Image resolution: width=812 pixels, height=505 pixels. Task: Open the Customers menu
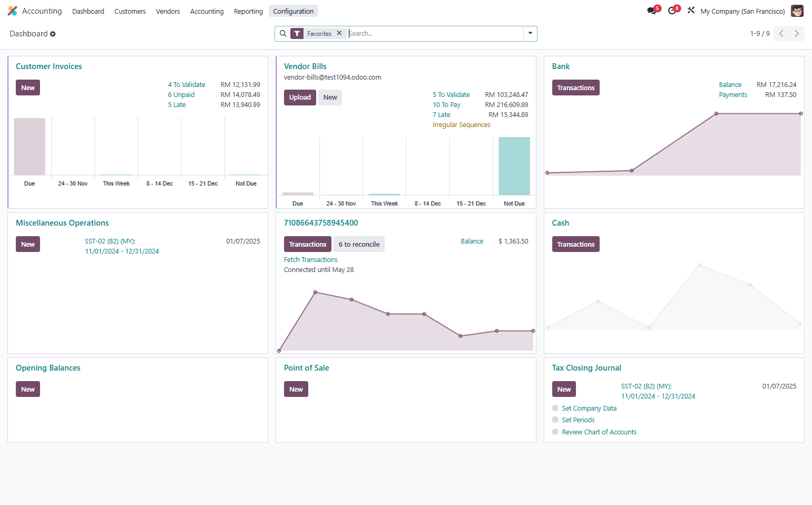[x=130, y=11]
